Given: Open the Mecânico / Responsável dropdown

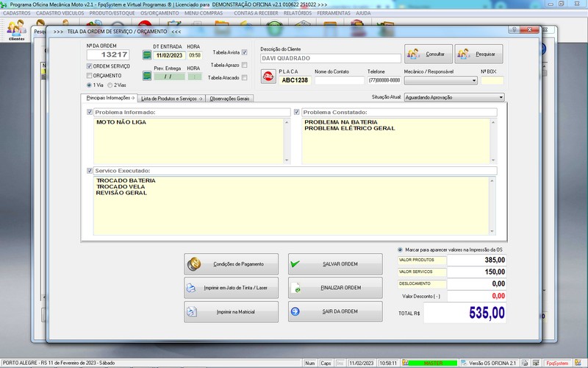Looking at the screenshot, I should pyautogui.click(x=440, y=80).
